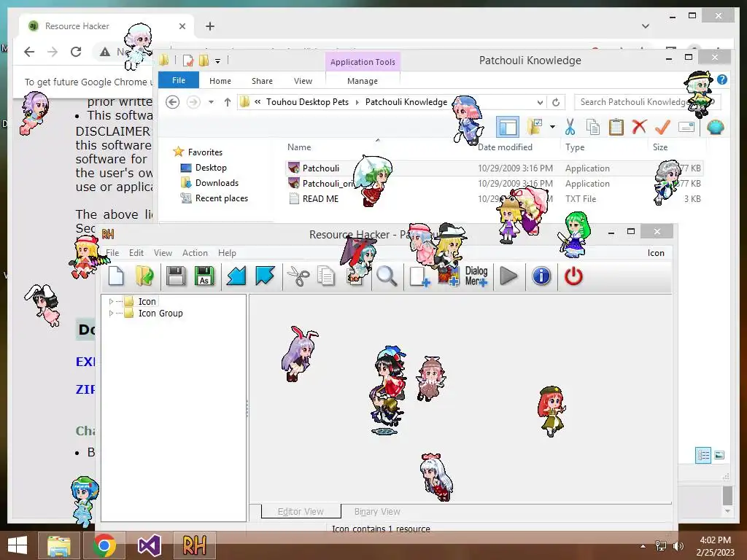
Task: Open the Help menu in Resource Hacker
Action: 227,253
